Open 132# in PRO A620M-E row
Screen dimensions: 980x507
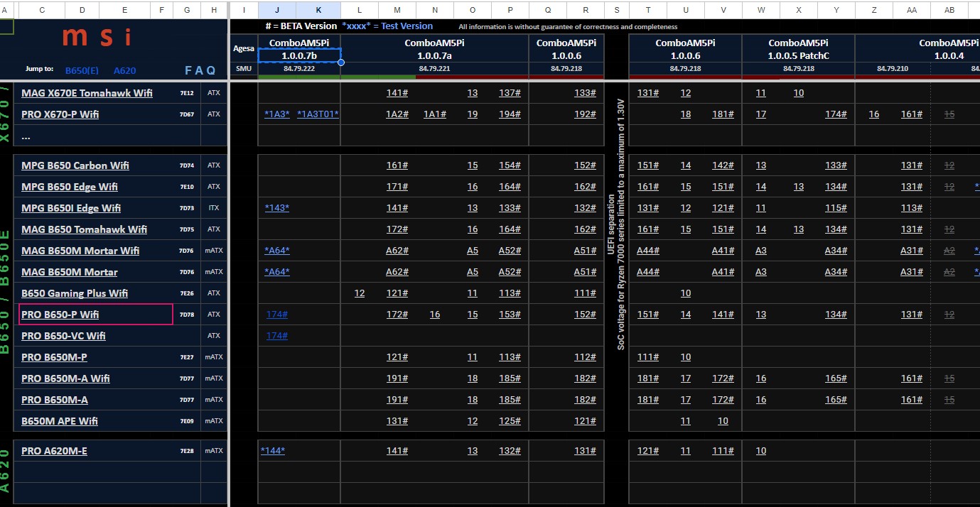tap(510, 451)
